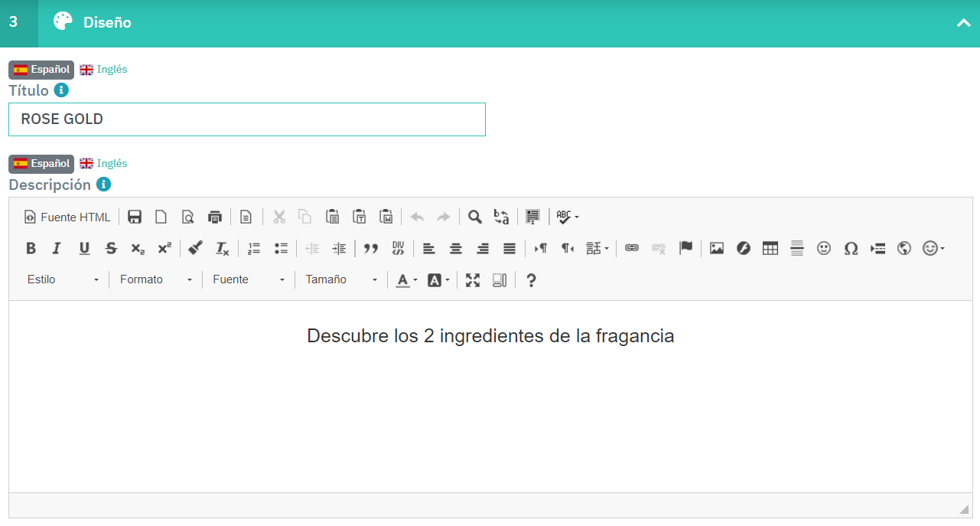Toggle bulleted list
This screenshot has height=526, width=980.
coord(281,248)
